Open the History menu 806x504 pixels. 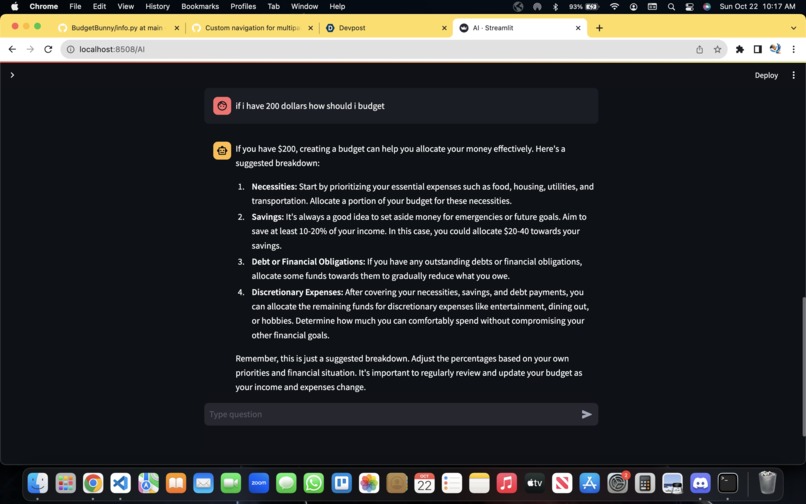157,7
